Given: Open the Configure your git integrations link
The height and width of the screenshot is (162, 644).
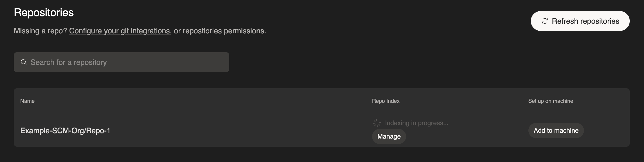Looking at the screenshot, I should (119, 31).
